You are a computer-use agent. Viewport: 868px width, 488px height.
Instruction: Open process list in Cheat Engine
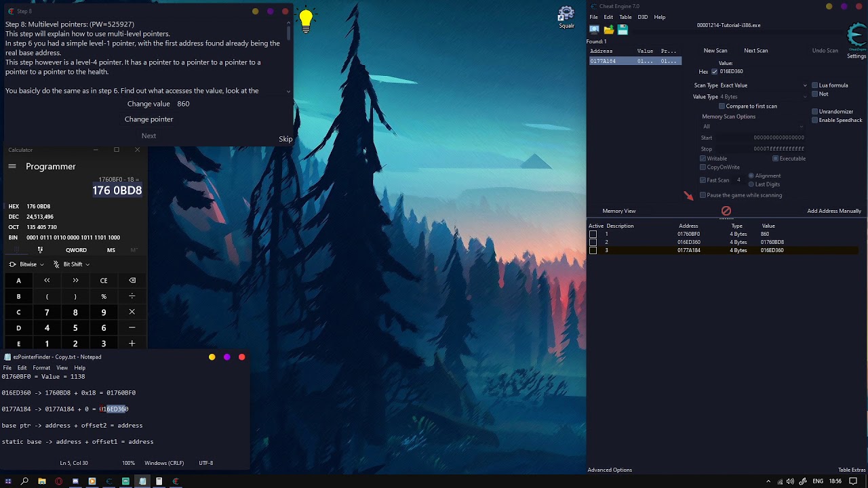coord(594,30)
